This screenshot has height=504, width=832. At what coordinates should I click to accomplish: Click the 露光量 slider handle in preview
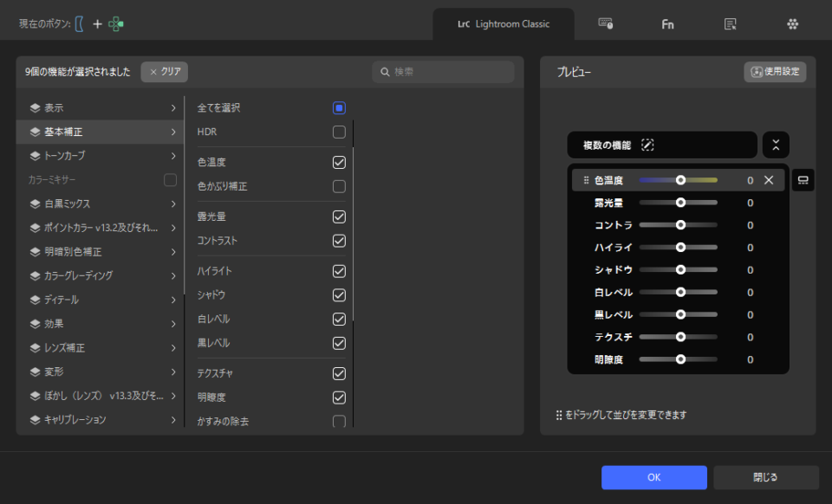click(x=680, y=203)
